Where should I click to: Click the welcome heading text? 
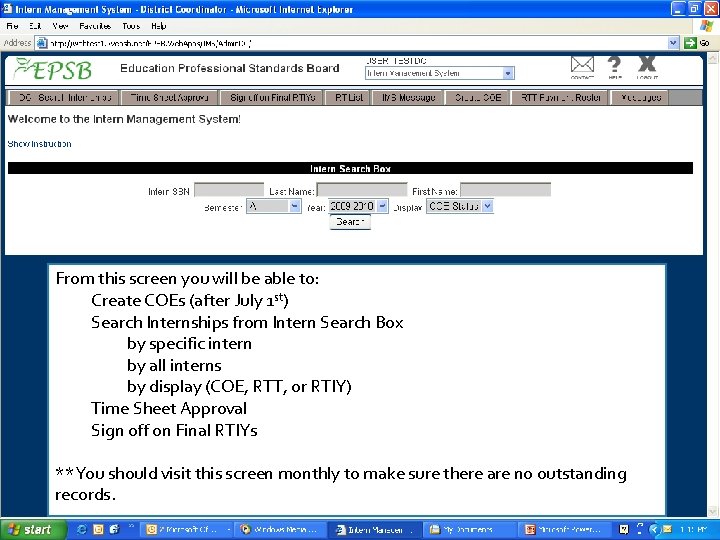124,119
